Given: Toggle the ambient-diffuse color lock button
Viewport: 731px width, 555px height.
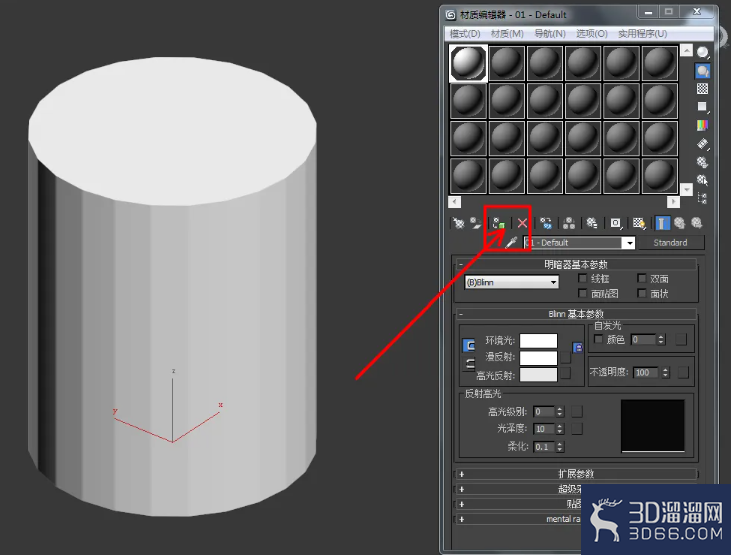Looking at the screenshot, I should [469, 346].
